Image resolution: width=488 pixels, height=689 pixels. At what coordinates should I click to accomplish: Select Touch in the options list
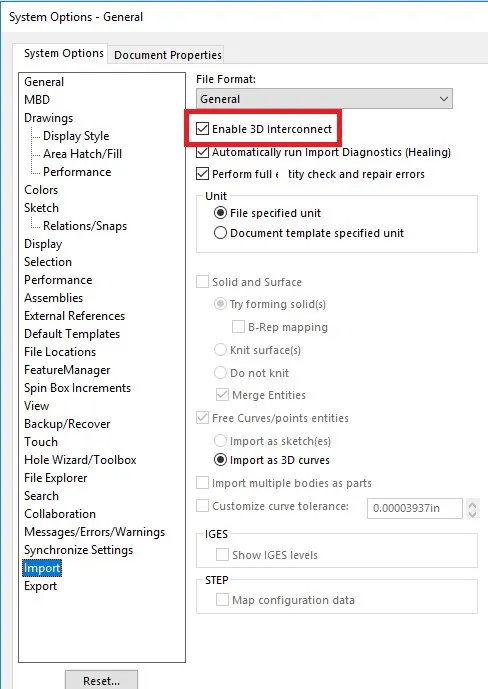pos(41,442)
